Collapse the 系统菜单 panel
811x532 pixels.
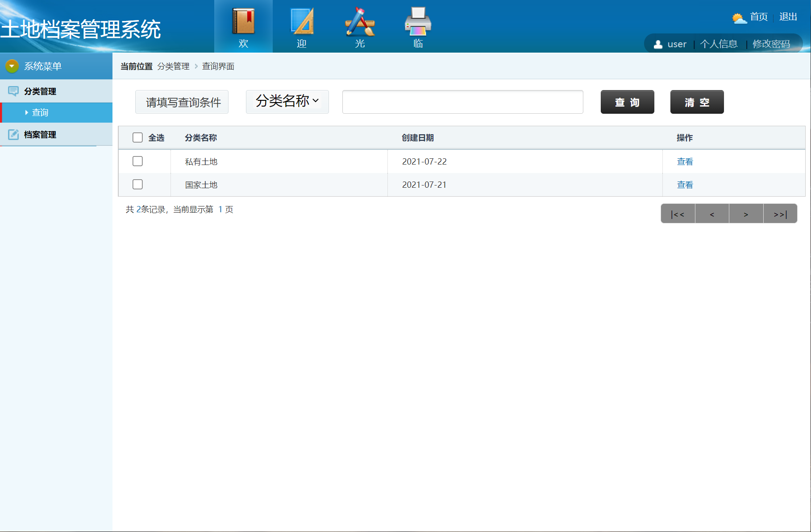tap(11, 66)
